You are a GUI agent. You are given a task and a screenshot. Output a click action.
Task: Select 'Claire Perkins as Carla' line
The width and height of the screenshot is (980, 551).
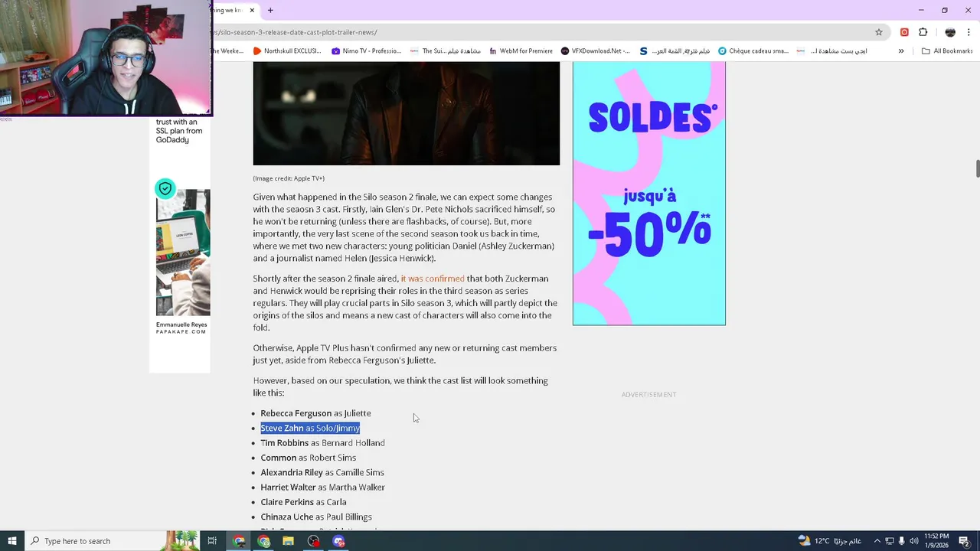pyautogui.click(x=303, y=502)
